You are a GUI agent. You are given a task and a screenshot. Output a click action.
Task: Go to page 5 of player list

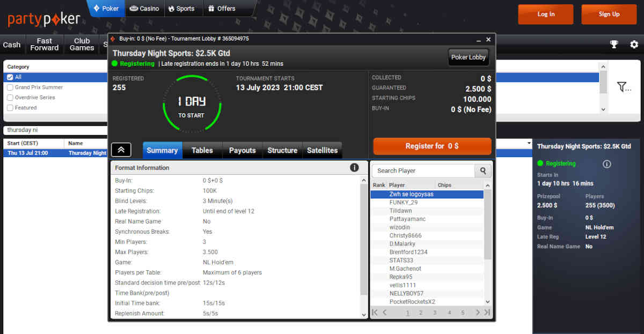point(463,313)
